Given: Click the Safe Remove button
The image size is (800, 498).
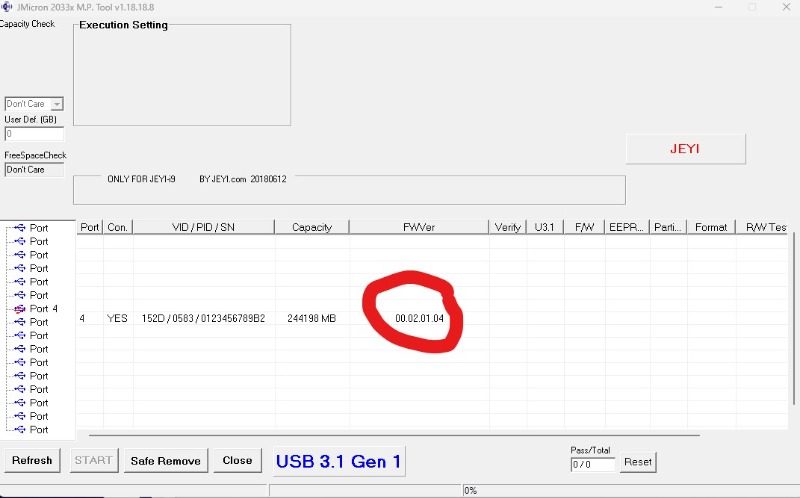Looking at the screenshot, I should click(x=165, y=461).
